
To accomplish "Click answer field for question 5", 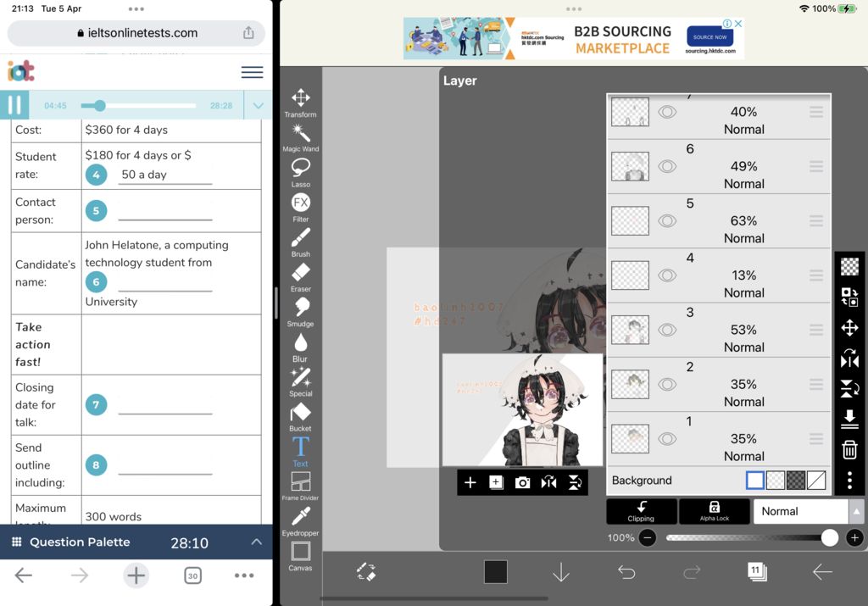I will tap(165, 211).
